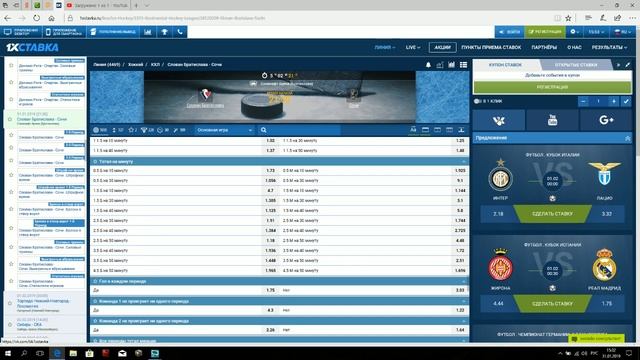Select odds 1.75 for Real Madrid
This screenshot has height=360, width=640.
(607, 304)
